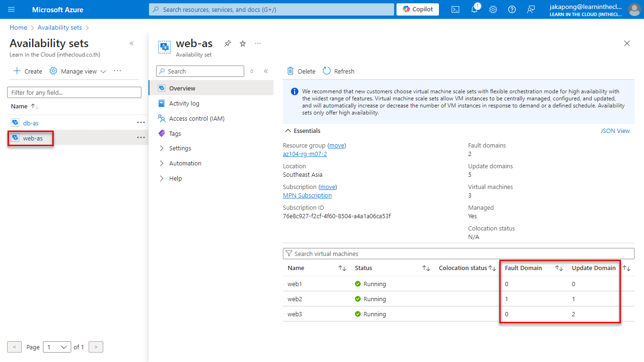
Task: Sort by Fault Domain column
Action: click(559, 268)
